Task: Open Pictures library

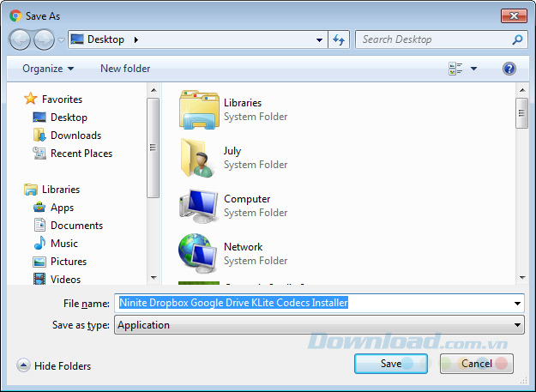Action: coord(69,262)
